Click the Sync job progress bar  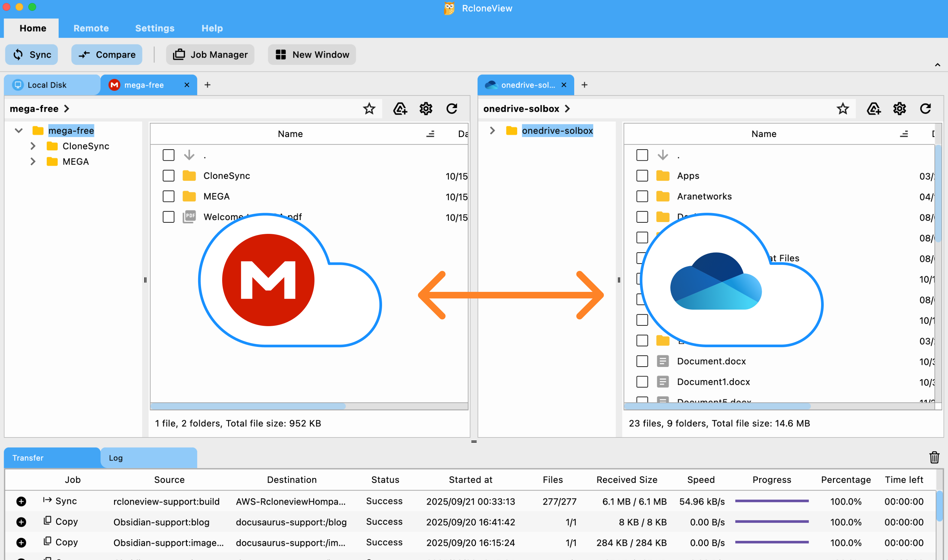click(x=771, y=501)
